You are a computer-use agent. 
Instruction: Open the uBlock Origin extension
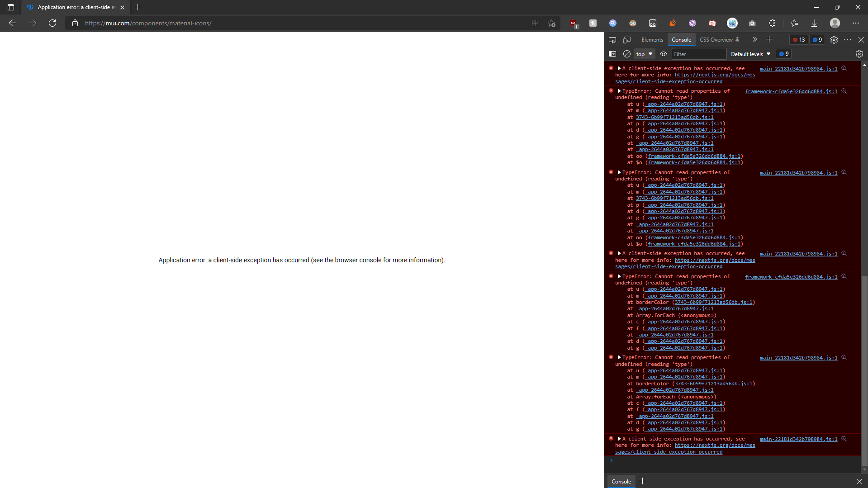[574, 23]
